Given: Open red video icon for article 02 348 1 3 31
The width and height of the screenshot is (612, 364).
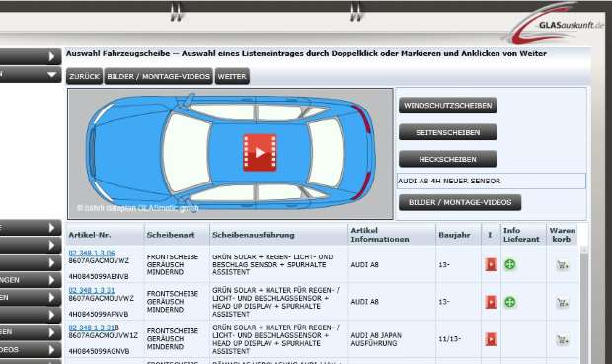Looking at the screenshot, I should point(491,302).
